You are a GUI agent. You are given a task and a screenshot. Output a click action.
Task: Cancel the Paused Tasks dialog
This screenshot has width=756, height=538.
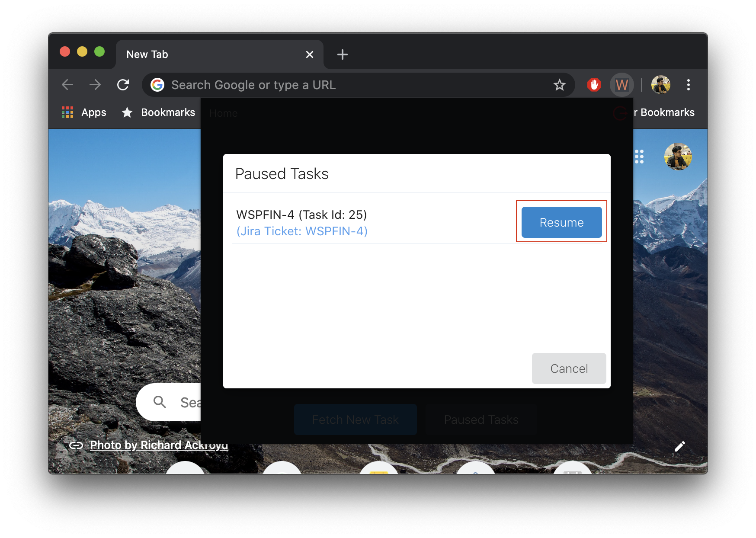(569, 368)
